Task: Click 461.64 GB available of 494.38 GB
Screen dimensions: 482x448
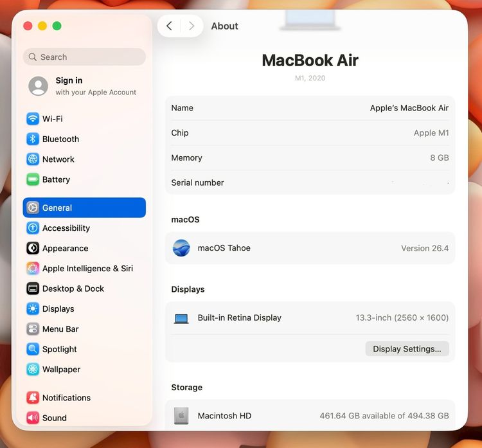Action: tap(384, 416)
